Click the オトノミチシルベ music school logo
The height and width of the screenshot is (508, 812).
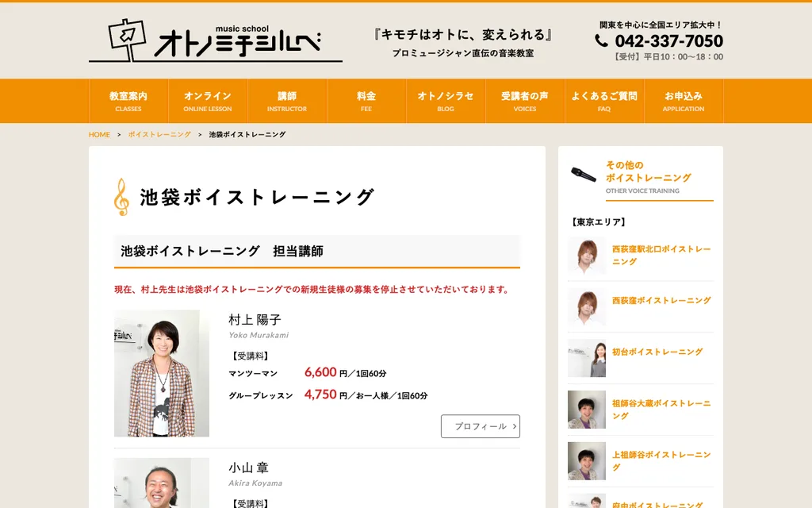[x=216, y=40]
